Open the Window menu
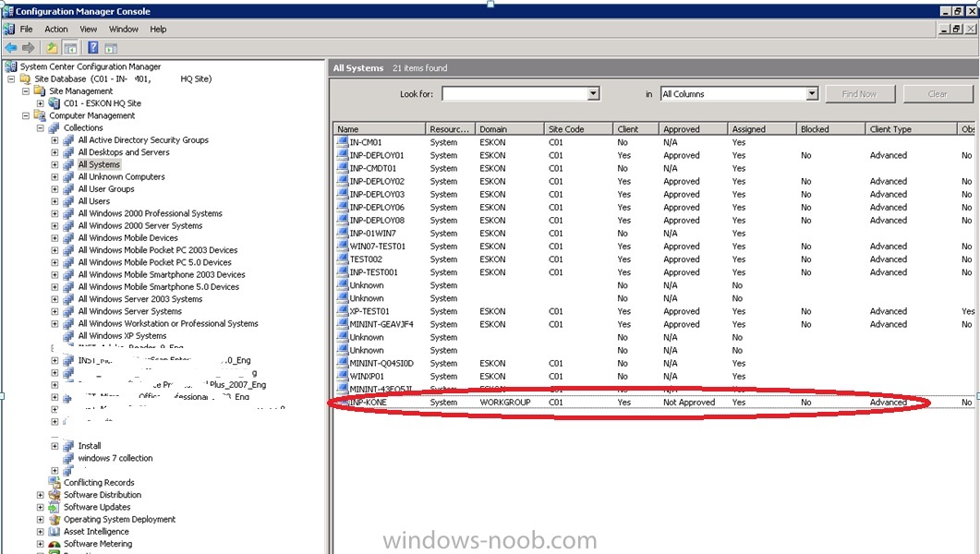 [124, 29]
